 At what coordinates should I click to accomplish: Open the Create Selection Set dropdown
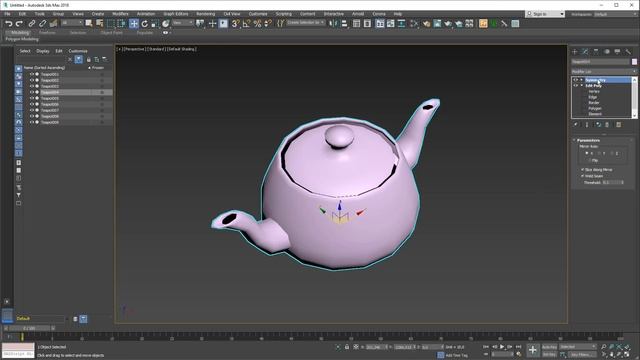306,23
